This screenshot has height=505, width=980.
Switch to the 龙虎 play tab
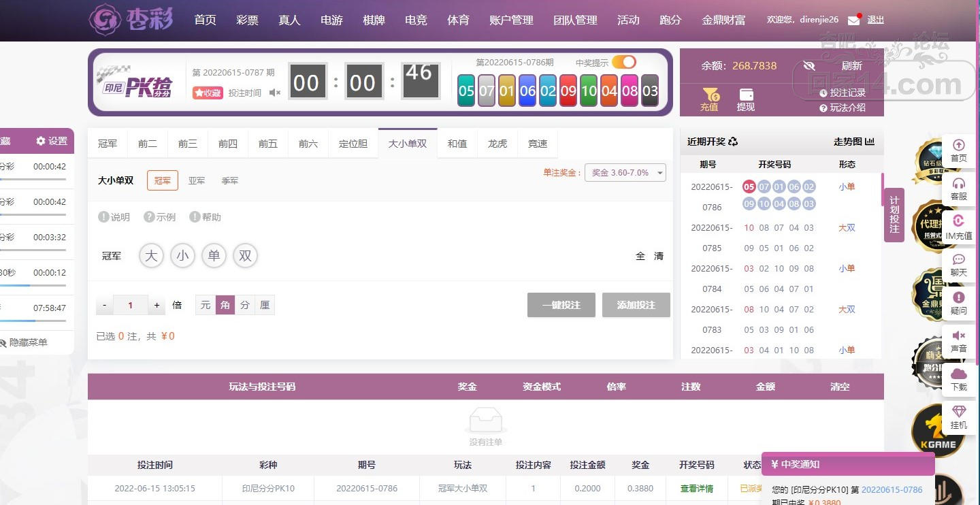[x=497, y=144]
